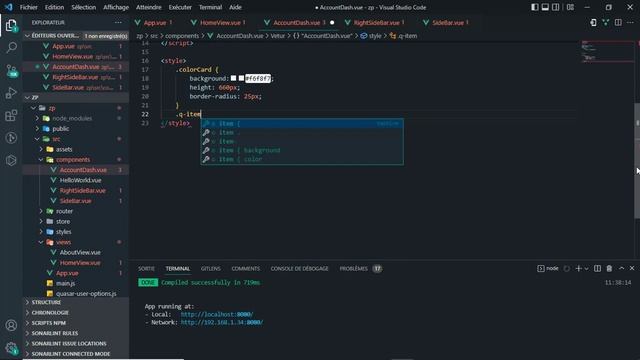Click the Explorer more actions ellipsis
The width and height of the screenshot is (640, 360).
tap(118, 22)
